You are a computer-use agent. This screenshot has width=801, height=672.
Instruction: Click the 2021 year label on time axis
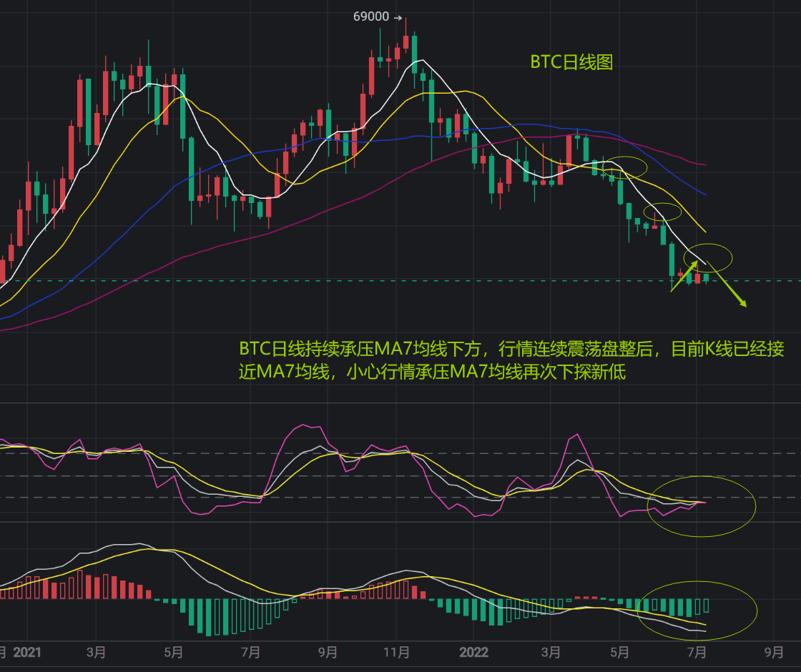tap(26, 652)
